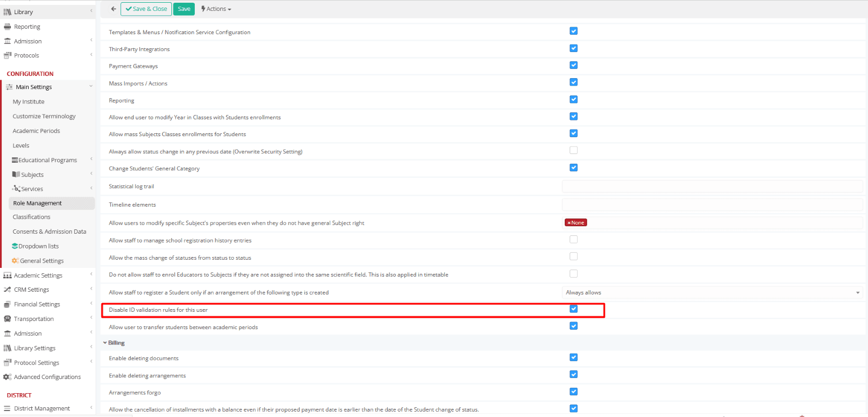The width and height of the screenshot is (868, 417).
Task: Click the Protocol Settings icon
Action: click(x=7, y=362)
